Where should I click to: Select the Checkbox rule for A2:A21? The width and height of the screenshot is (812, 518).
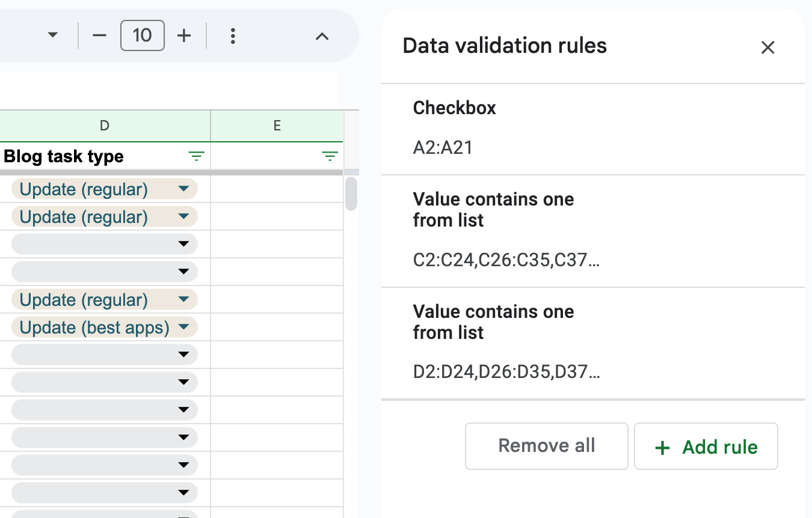pos(592,128)
